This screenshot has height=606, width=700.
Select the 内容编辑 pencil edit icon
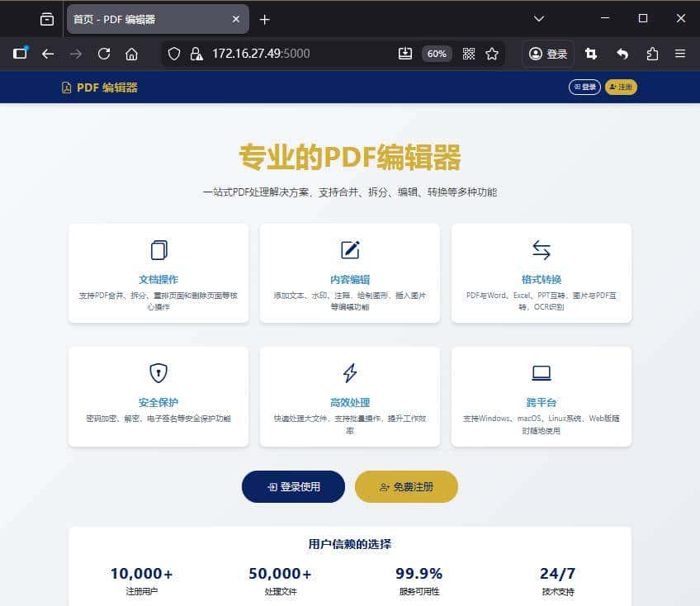(x=349, y=248)
